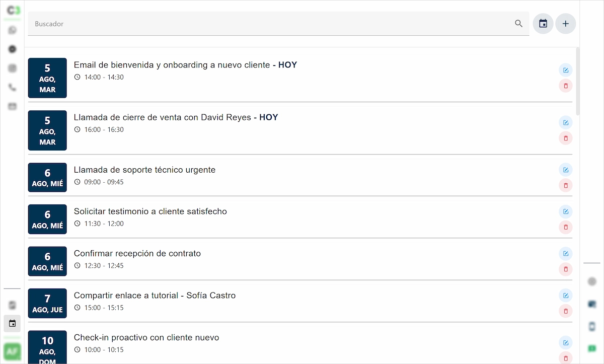Image resolution: width=604 pixels, height=364 pixels.
Task: Click the event list vertical scrollbar
Action: [x=577, y=81]
